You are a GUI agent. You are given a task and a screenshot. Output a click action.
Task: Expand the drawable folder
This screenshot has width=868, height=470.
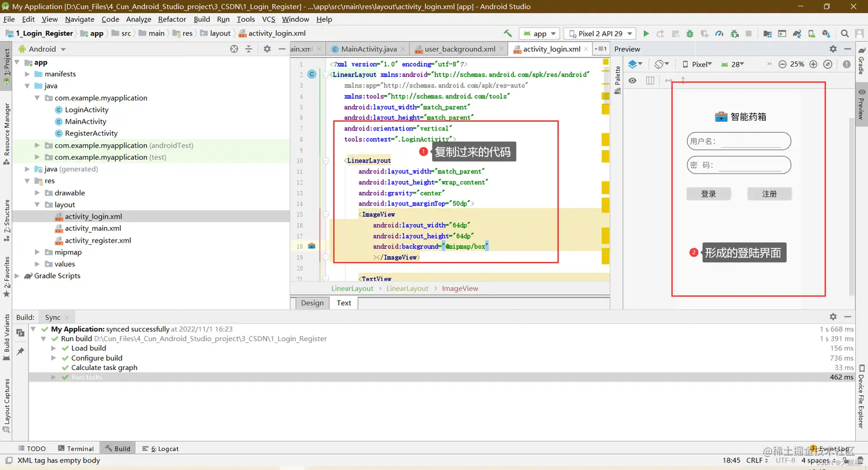[x=37, y=193]
